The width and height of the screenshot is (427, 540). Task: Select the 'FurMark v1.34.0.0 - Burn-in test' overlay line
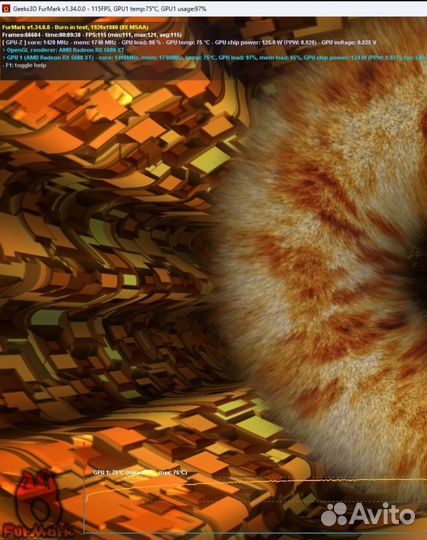tap(75, 27)
